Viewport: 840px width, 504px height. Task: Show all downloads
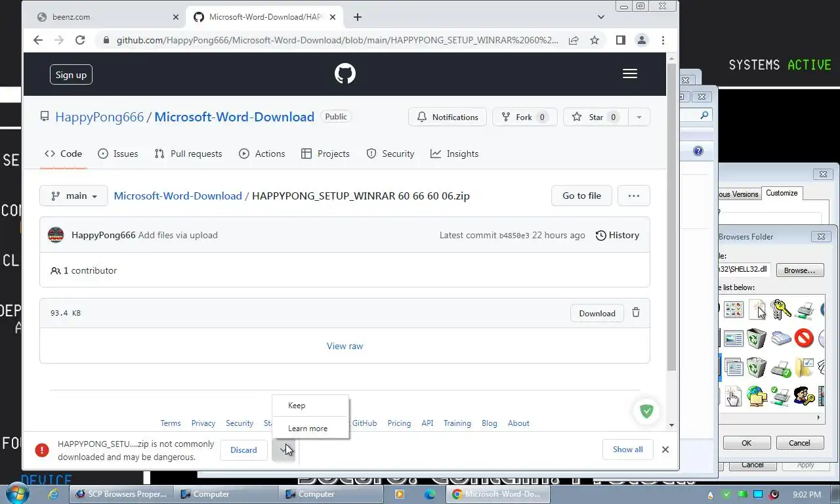[x=627, y=450]
